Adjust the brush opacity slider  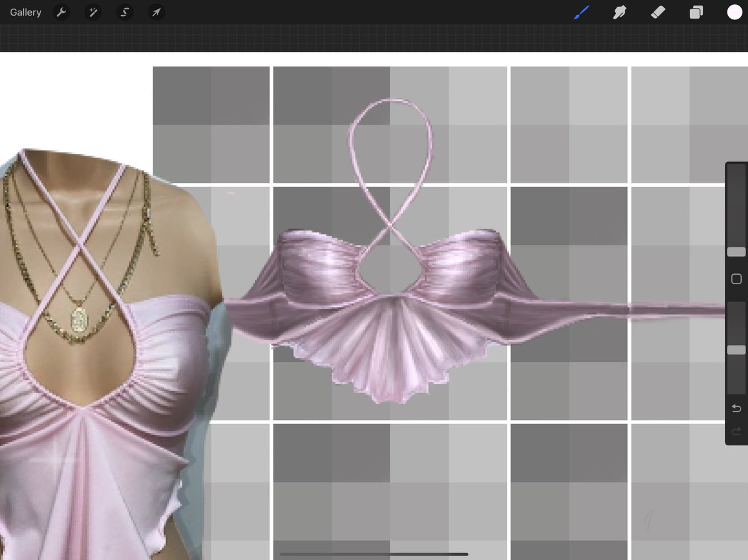click(x=736, y=351)
